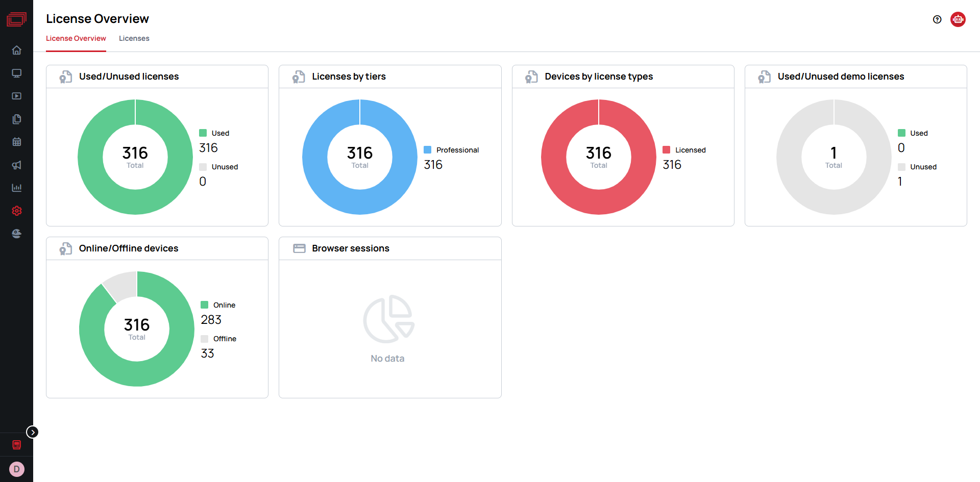Click the red settings gear icon
Image resolution: width=980 pixels, height=482 pixels.
coord(16,211)
